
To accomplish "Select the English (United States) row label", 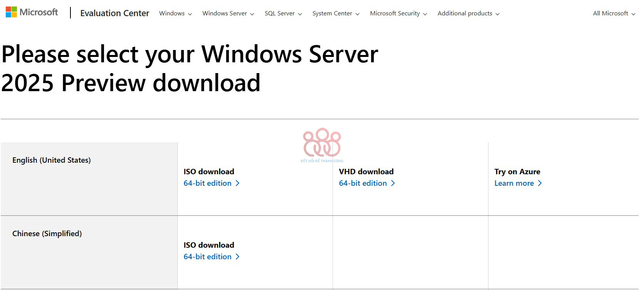I will (x=52, y=160).
